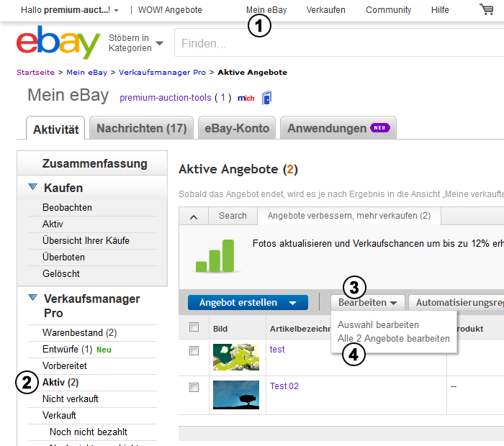Open Community in top navigation
Viewport: 504px width, 446px height.
[388, 10]
